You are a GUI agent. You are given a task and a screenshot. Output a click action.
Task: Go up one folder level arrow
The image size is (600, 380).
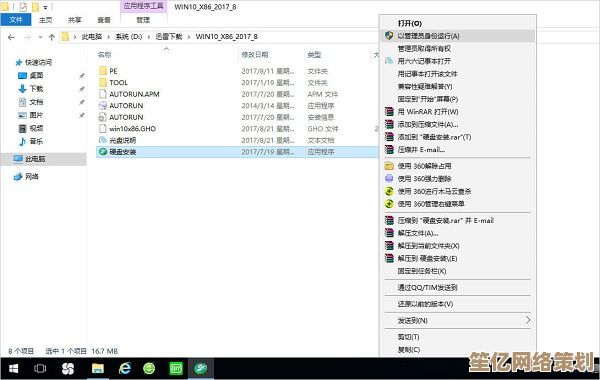tap(52, 37)
